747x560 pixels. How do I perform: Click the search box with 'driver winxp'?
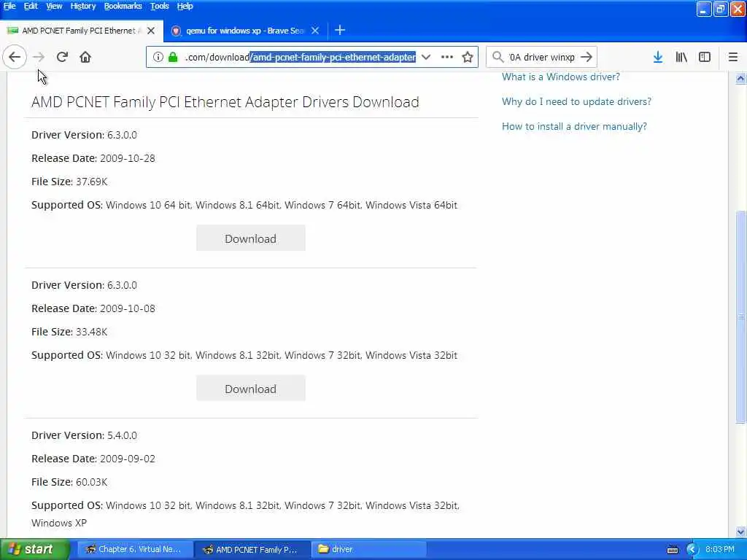click(542, 57)
